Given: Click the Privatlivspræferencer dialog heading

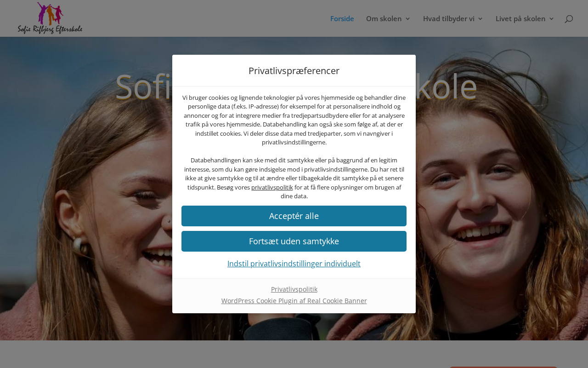Looking at the screenshot, I should pos(294,71).
